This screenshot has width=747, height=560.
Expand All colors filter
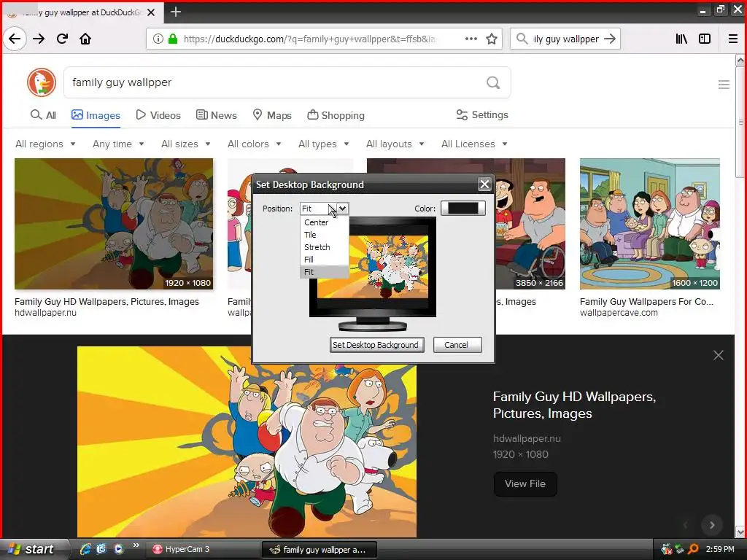pos(255,144)
